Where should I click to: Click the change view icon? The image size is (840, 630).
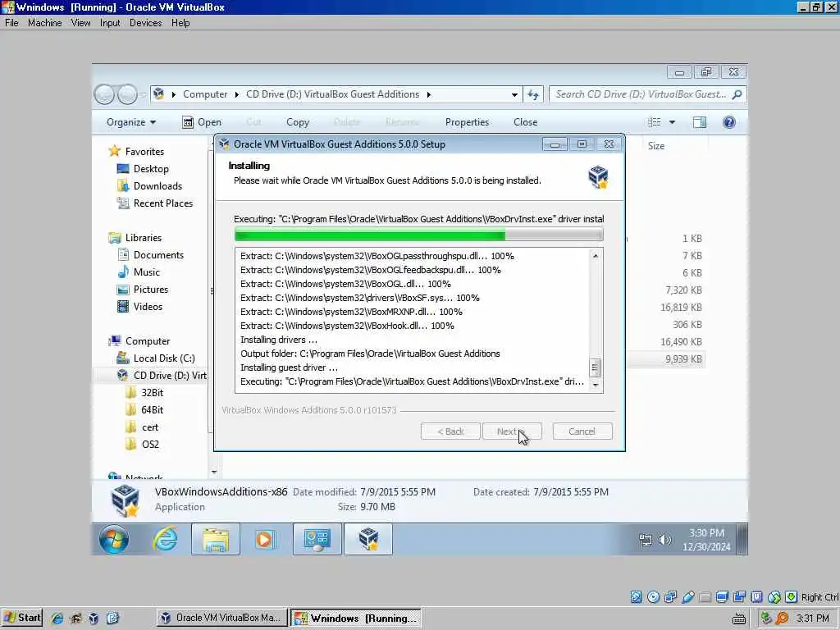[x=654, y=123]
